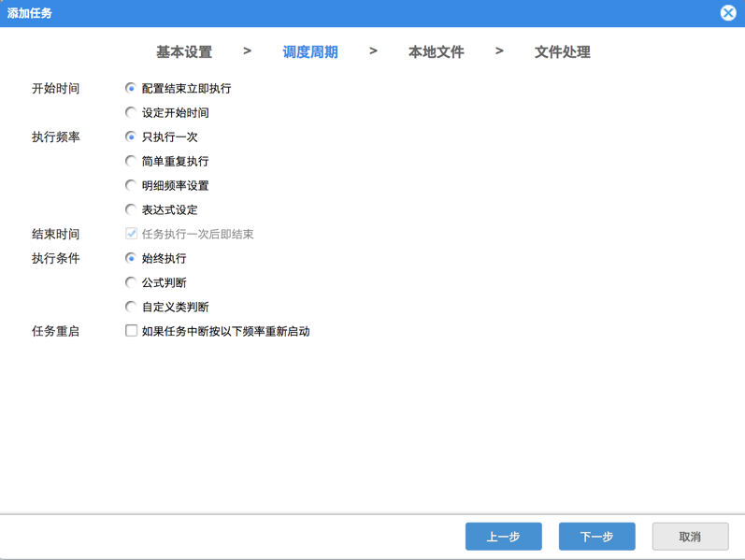This screenshot has width=745, height=560.
Task: Choose 简单重复执行 frequency option
Action: [131, 161]
